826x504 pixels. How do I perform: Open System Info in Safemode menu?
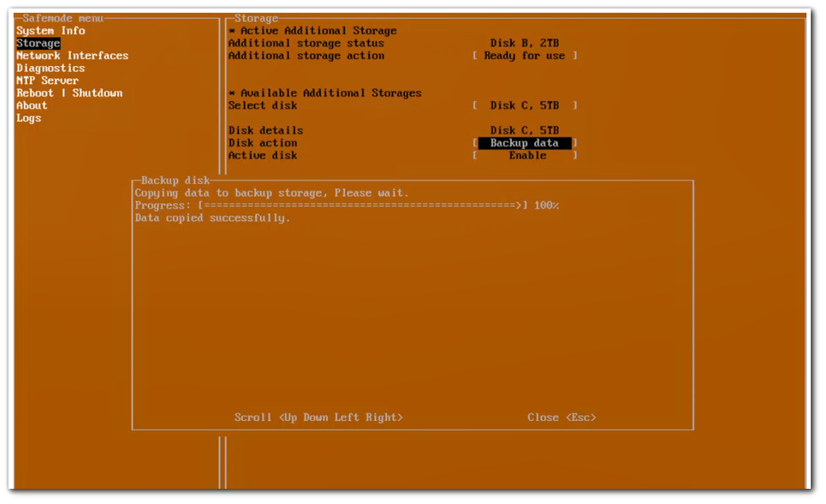(51, 30)
